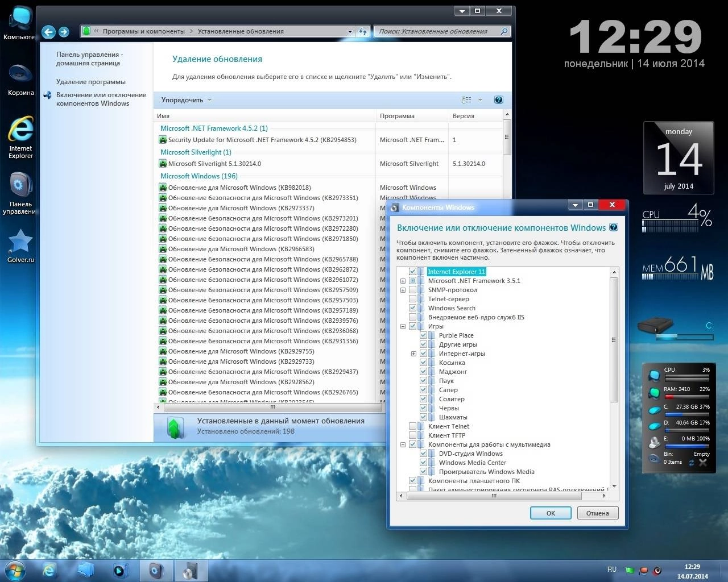
Task: Click the hard drive gadget icon
Action: click(655, 326)
